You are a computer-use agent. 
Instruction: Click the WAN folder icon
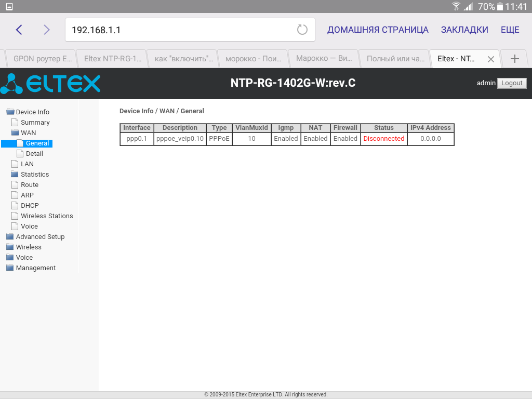coord(15,132)
